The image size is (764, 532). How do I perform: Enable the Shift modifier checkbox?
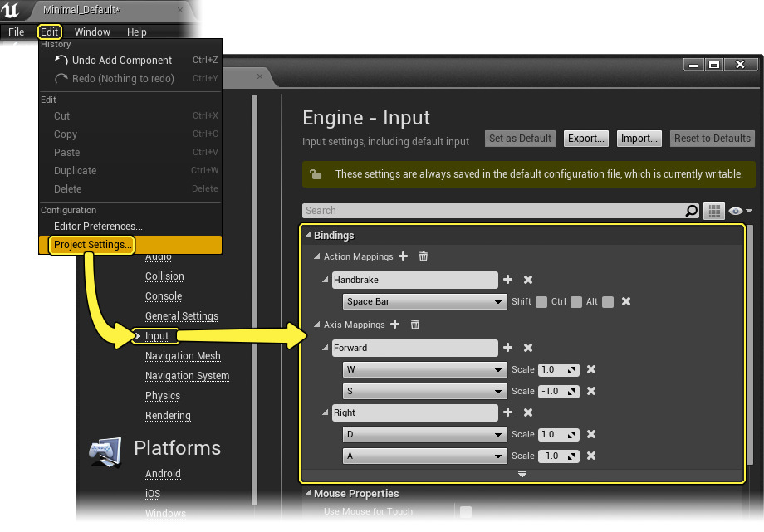(x=541, y=302)
